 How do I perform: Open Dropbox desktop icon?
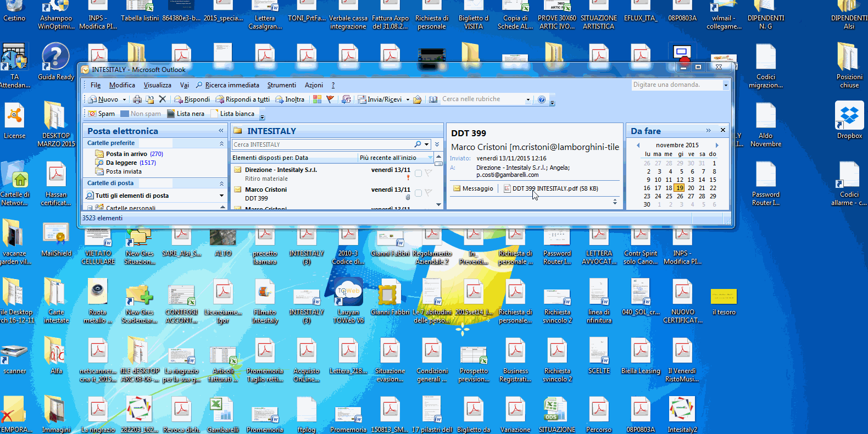coord(849,121)
